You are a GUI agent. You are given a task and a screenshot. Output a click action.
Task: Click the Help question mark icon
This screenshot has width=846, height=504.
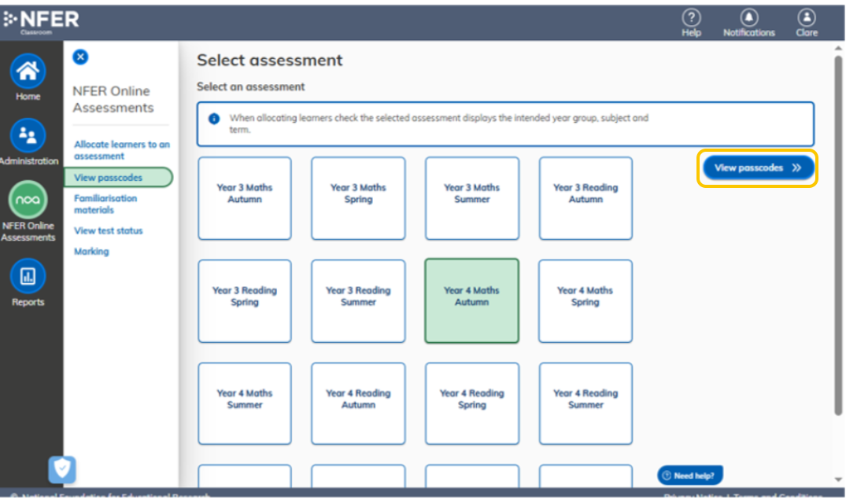(691, 18)
